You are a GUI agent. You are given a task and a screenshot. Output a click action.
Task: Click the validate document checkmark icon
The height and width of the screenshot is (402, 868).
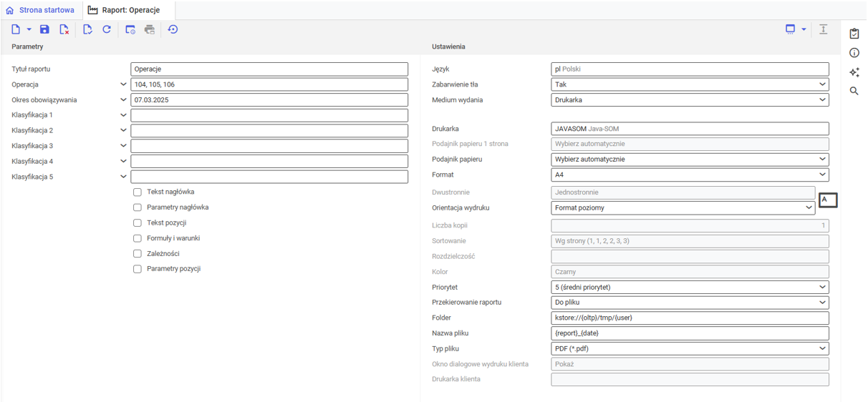click(x=87, y=29)
